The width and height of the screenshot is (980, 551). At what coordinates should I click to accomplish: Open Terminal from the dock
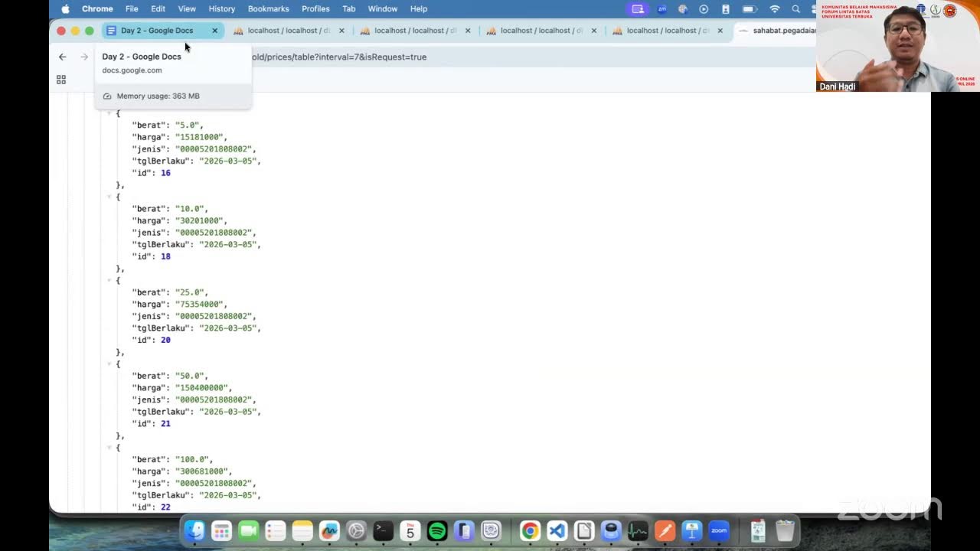(383, 530)
